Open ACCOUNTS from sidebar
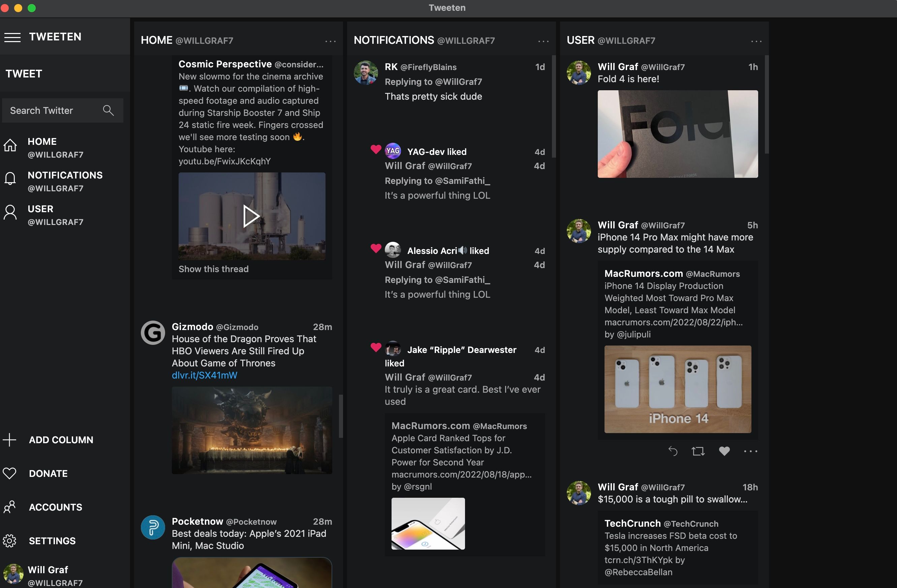Screen dimensions: 897x588 [65, 507]
